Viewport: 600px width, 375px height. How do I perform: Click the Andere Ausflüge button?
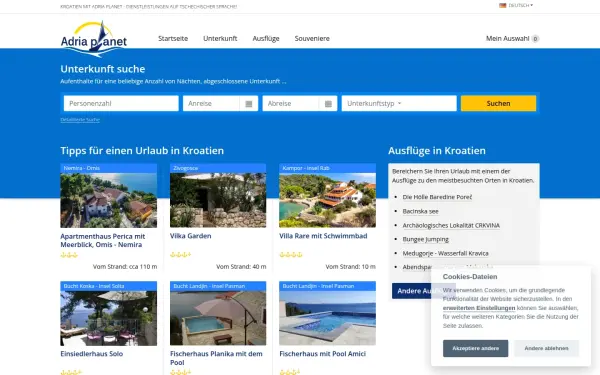pos(424,291)
